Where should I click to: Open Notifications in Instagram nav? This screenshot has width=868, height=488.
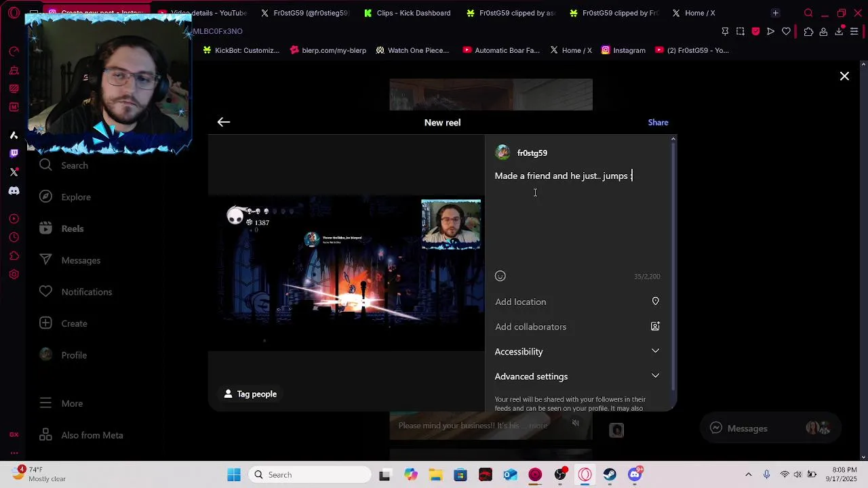[75, 292]
